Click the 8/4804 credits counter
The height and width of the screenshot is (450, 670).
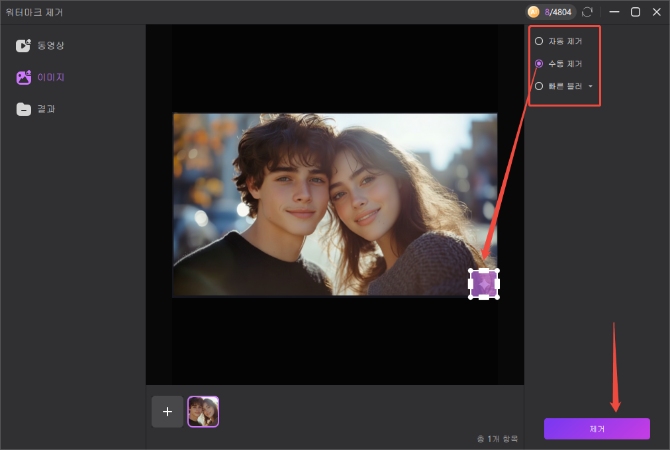coord(556,12)
